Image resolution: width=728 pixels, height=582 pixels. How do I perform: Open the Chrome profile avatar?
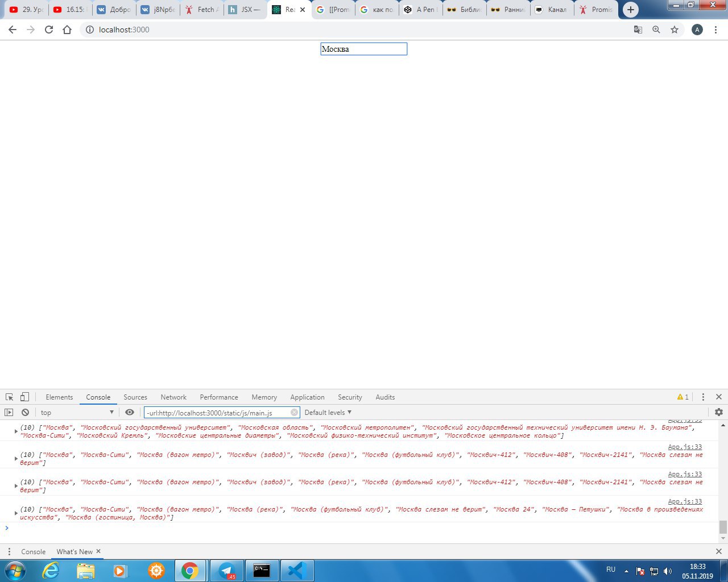(697, 30)
